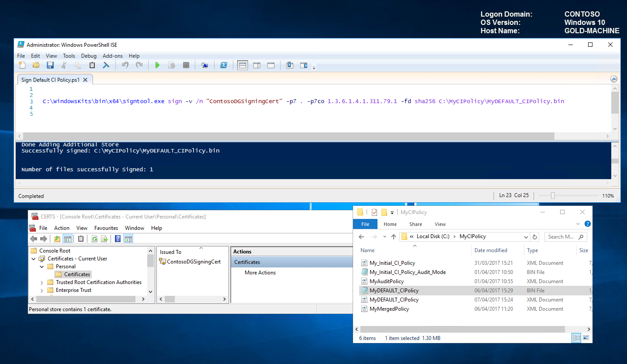The height and width of the screenshot is (364, 627).
Task: Click the New script icon in PowerShell ISE
Action: coord(22,66)
